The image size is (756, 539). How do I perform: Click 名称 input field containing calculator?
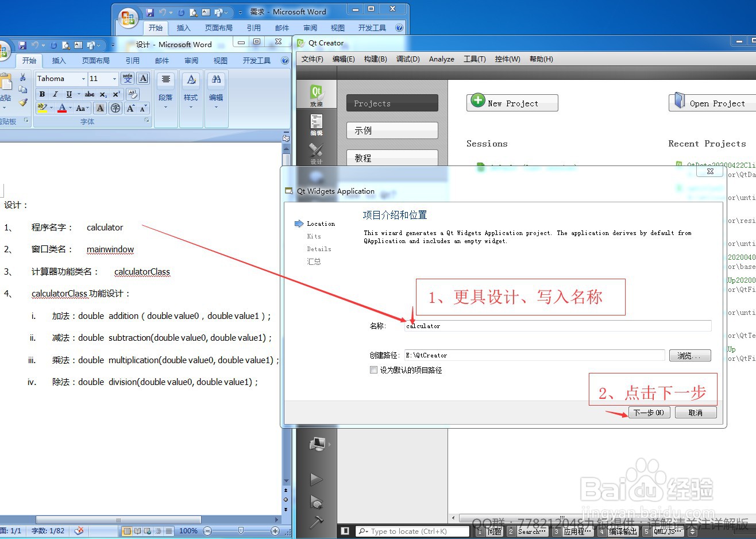click(558, 326)
